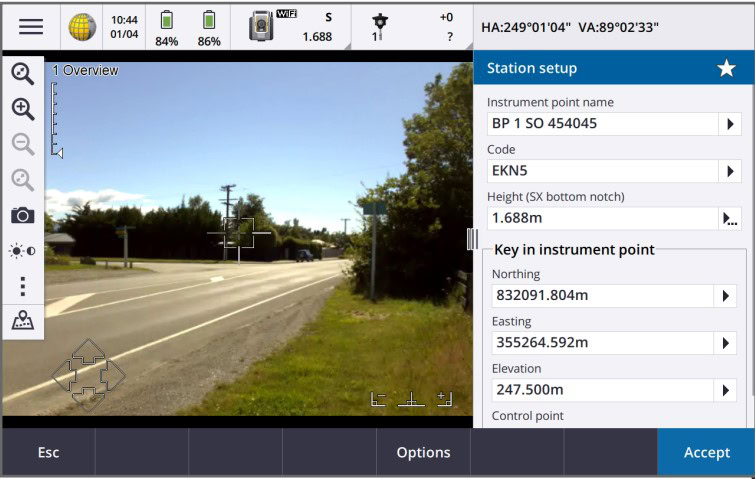The width and height of the screenshot is (755, 479).
Task: Open the Options softkey
Action: pyautogui.click(x=423, y=452)
